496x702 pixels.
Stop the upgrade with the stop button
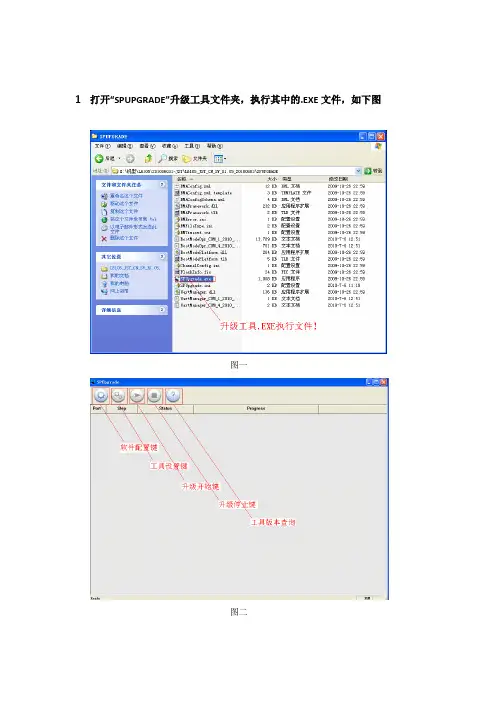(155, 396)
